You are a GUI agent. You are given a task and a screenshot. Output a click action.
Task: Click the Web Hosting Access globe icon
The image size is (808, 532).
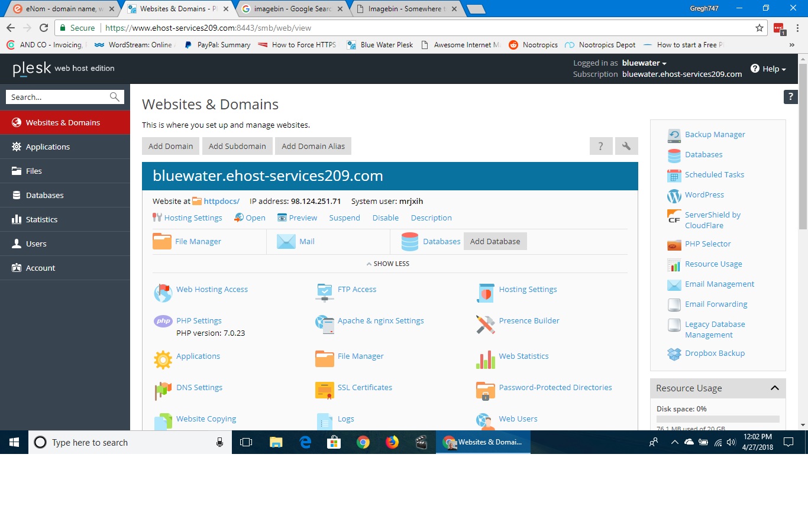tap(163, 293)
